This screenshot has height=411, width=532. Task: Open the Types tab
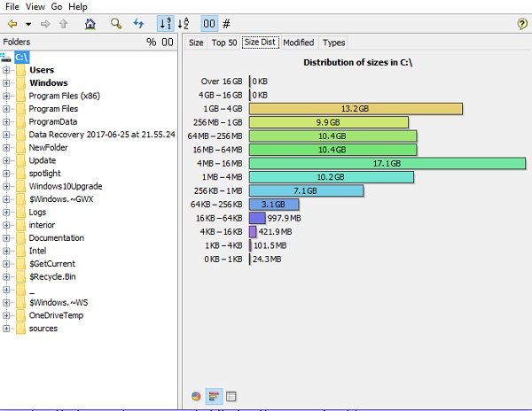[x=333, y=43]
